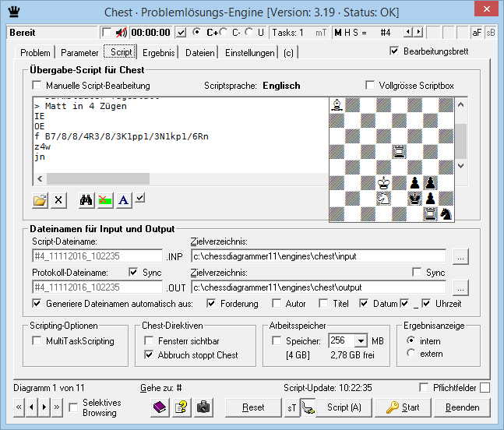The image size is (504, 430).
Task: Click the left arrow stepper next to #4
Action: [x=408, y=32]
